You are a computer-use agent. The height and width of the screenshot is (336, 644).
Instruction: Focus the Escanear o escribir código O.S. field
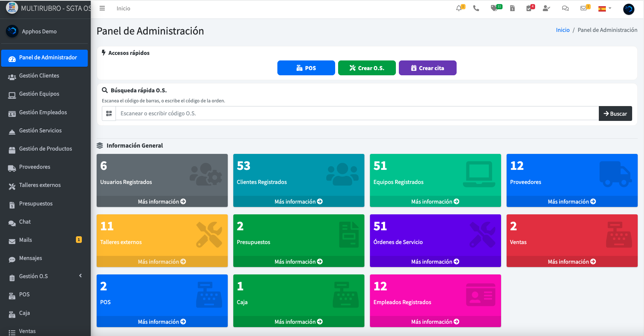coord(357,113)
